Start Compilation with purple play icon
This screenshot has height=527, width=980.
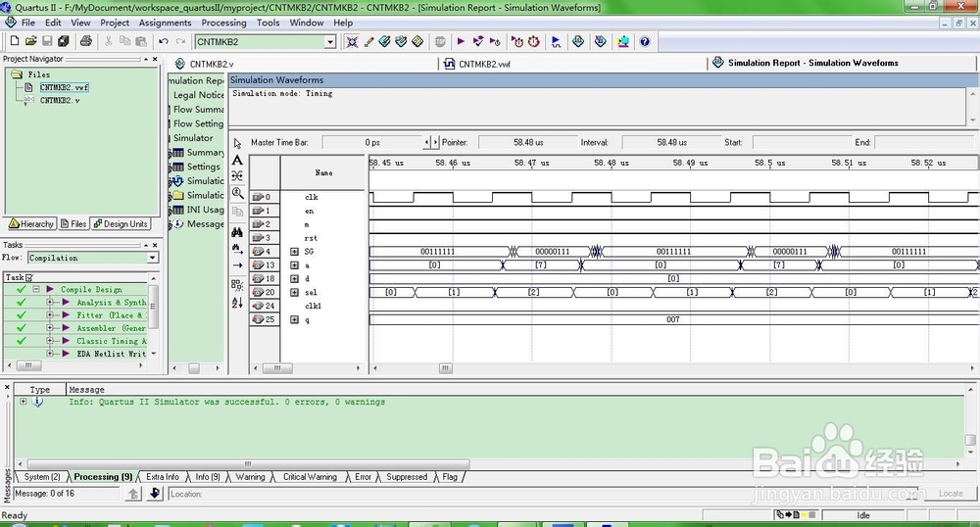461,42
